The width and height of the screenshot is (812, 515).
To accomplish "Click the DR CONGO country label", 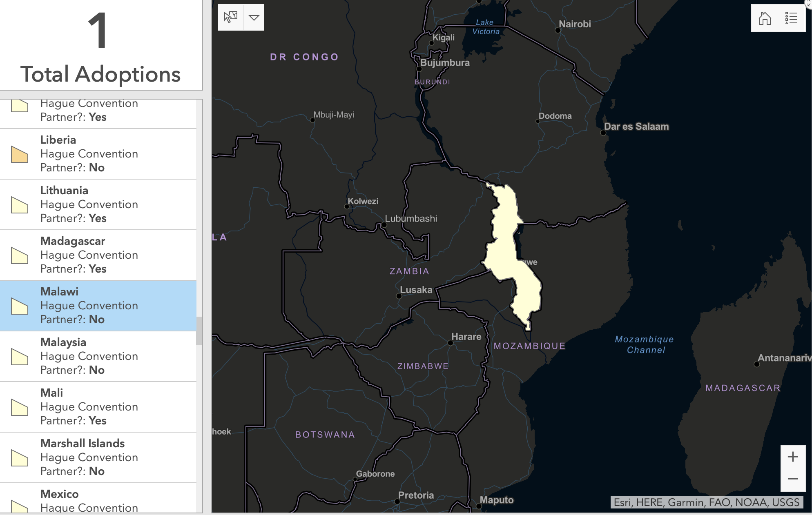I will (304, 57).
